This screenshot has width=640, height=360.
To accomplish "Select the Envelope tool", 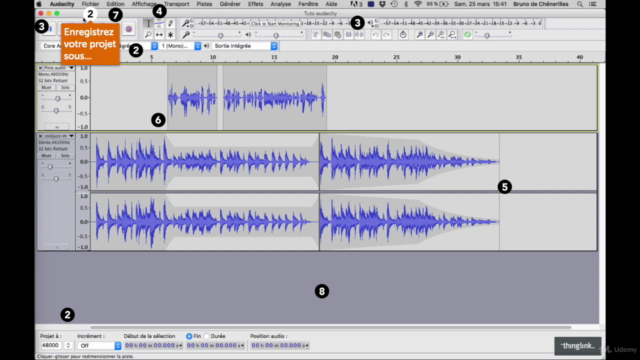I will 159,24.
